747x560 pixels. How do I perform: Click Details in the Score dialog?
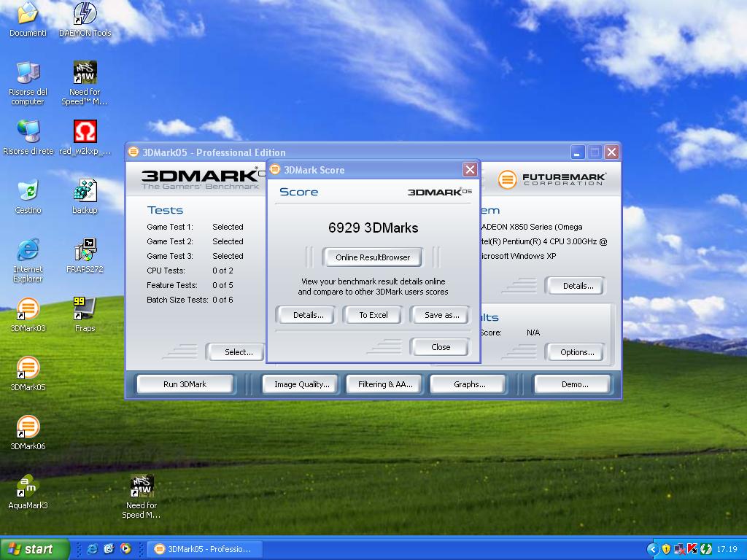[308, 315]
